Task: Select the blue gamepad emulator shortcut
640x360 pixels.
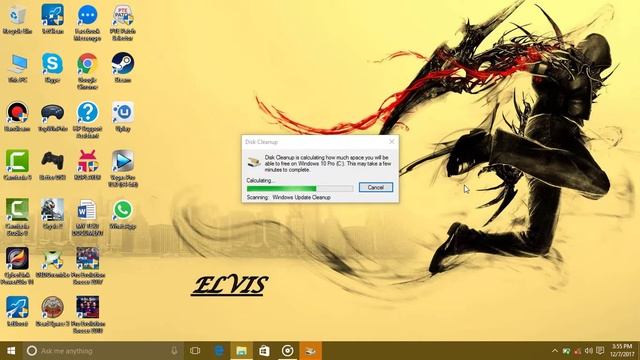Action: coord(52,117)
